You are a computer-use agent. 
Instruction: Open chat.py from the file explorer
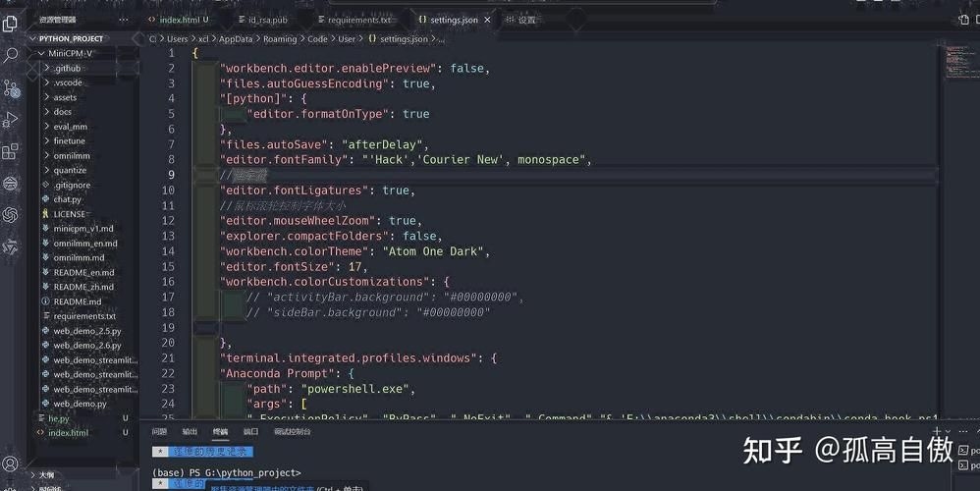[67, 199]
